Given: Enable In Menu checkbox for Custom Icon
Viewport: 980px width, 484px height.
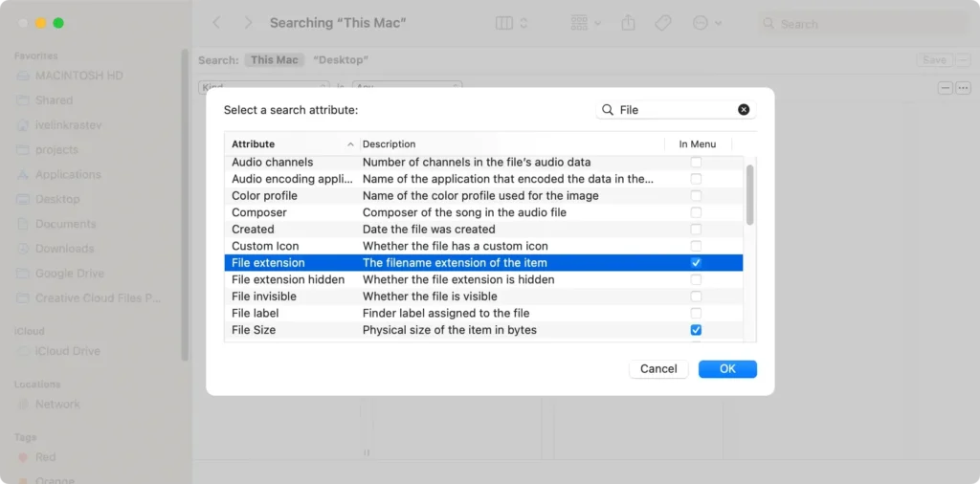Looking at the screenshot, I should (x=696, y=246).
